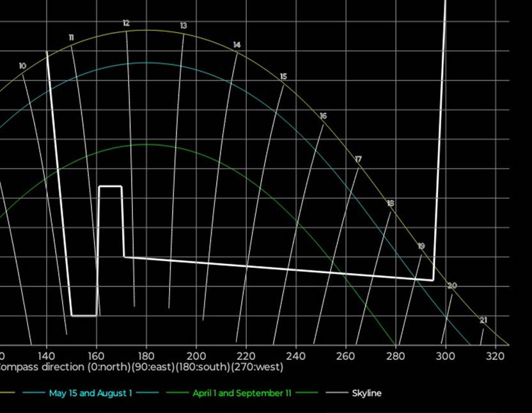Click the hour 19 marker near the skyline
Viewport: 532px width, 413px height.
(421, 246)
